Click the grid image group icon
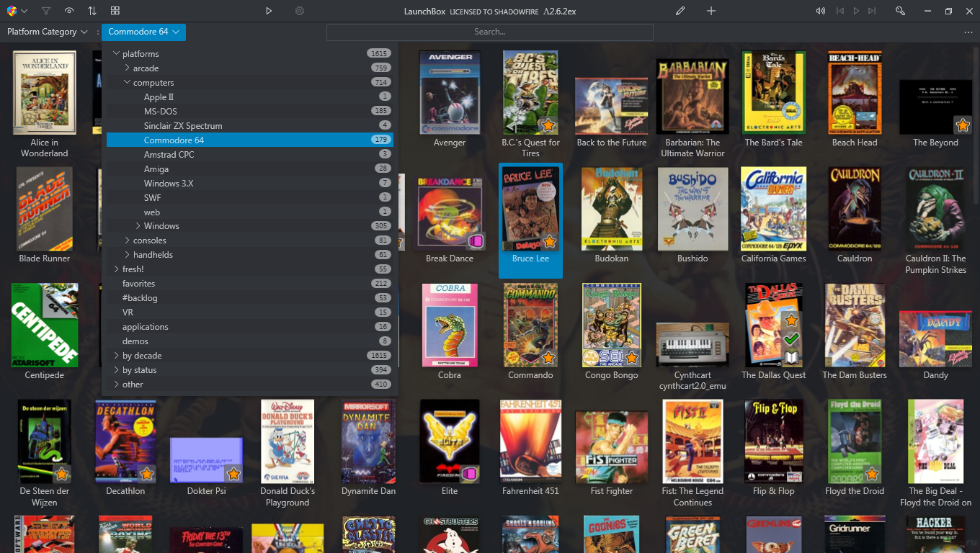 (115, 11)
